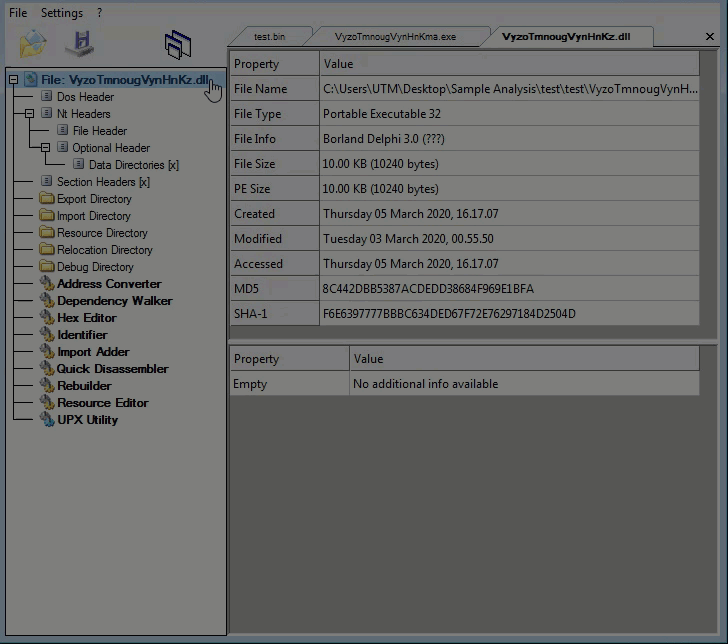Switch to the test.bin tab
This screenshot has width=728, height=644.
(269, 37)
